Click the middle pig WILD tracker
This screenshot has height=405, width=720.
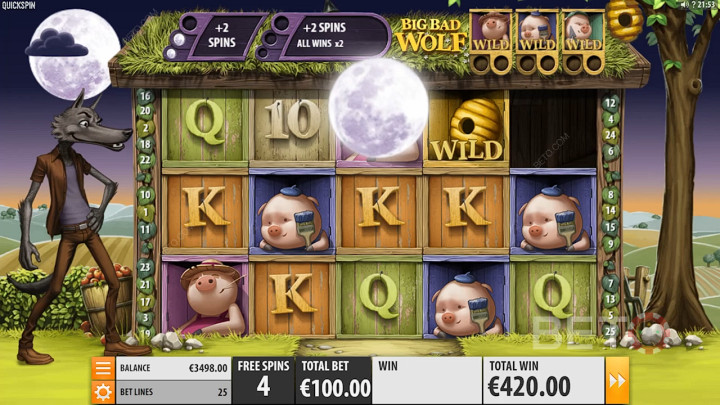click(x=537, y=41)
